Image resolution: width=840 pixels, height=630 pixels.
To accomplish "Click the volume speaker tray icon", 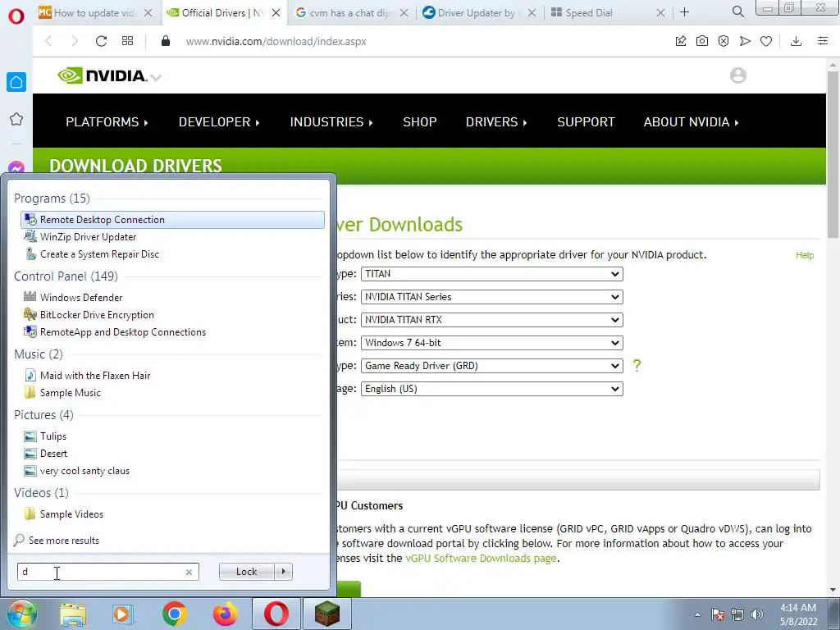I will 756,614.
